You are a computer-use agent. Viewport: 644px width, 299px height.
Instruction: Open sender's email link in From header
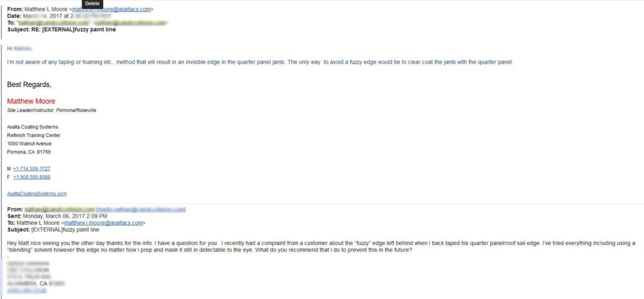tap(111, 9)
